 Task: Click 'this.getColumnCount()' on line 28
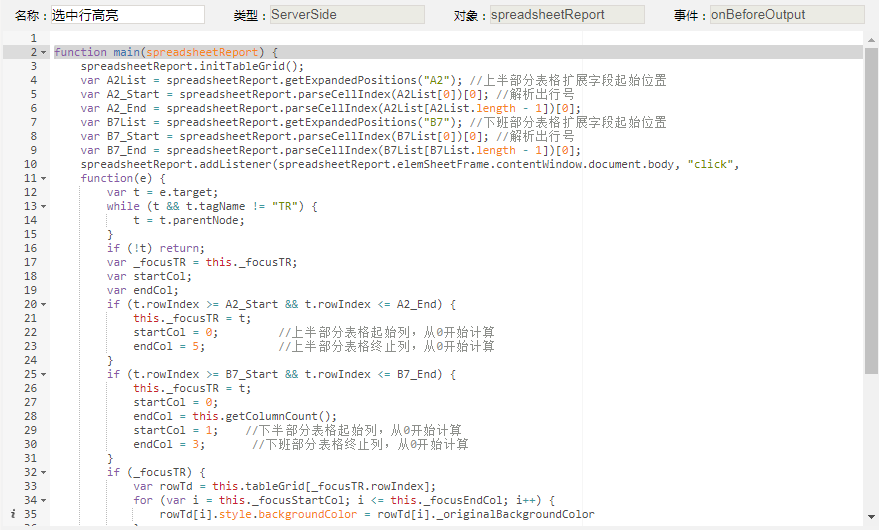[262, 416]
